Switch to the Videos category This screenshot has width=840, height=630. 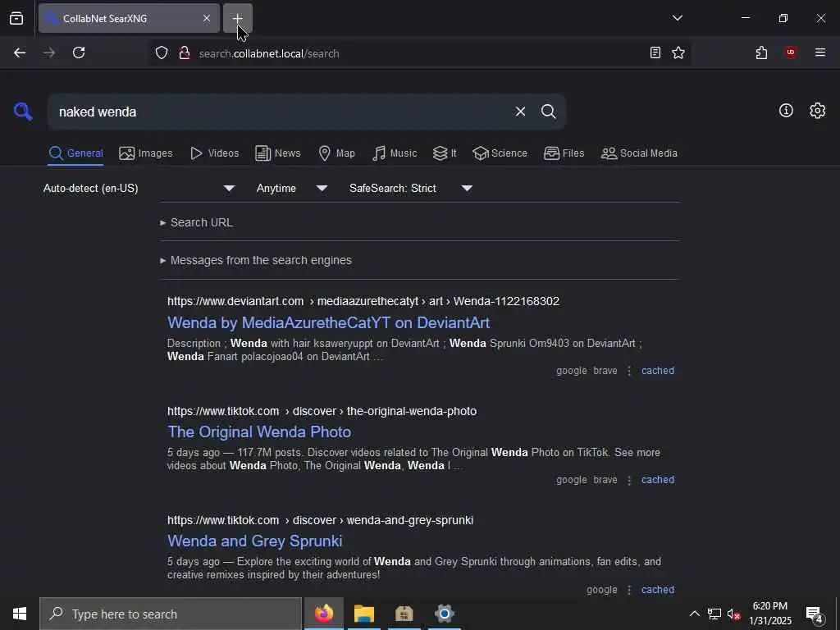coord(215,153)
